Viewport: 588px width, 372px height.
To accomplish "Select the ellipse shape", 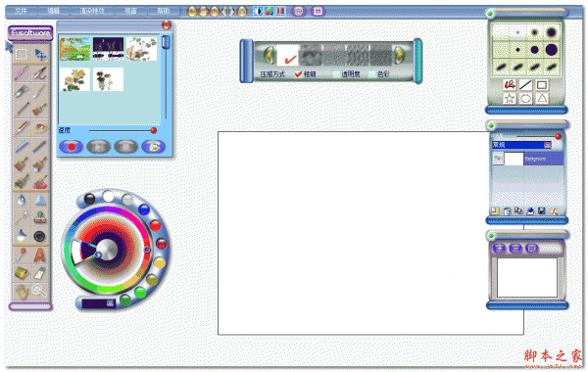I will pos(525,99).
